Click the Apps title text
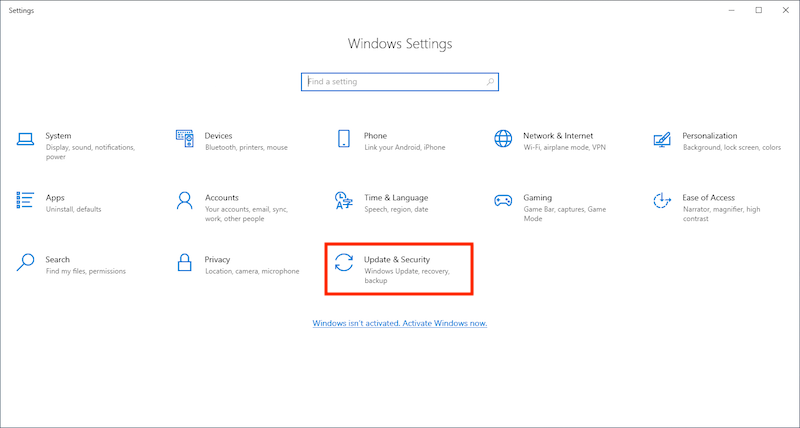 click(55, 198)
